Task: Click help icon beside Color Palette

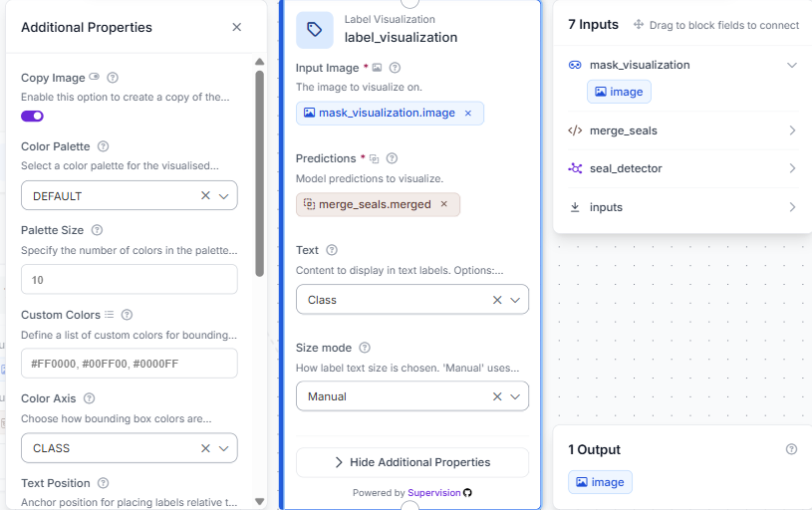Action: click(x=103, y=146)
